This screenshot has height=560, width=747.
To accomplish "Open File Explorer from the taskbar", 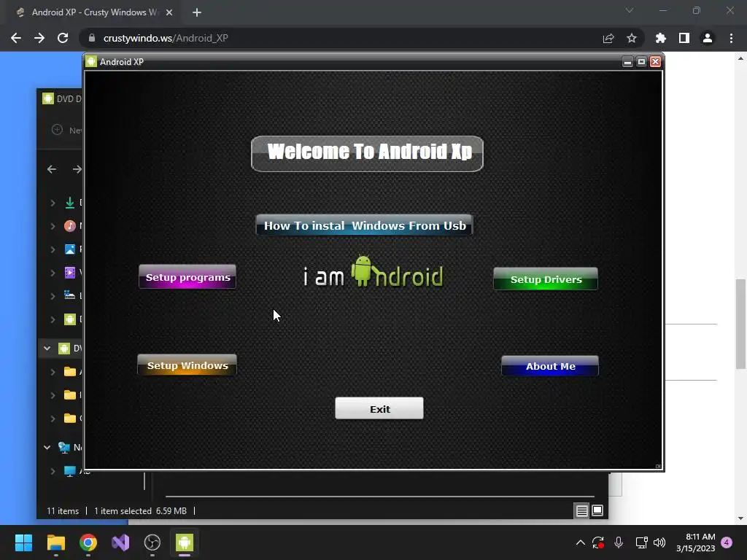I will pyautogui.click(x=55, y=542).
